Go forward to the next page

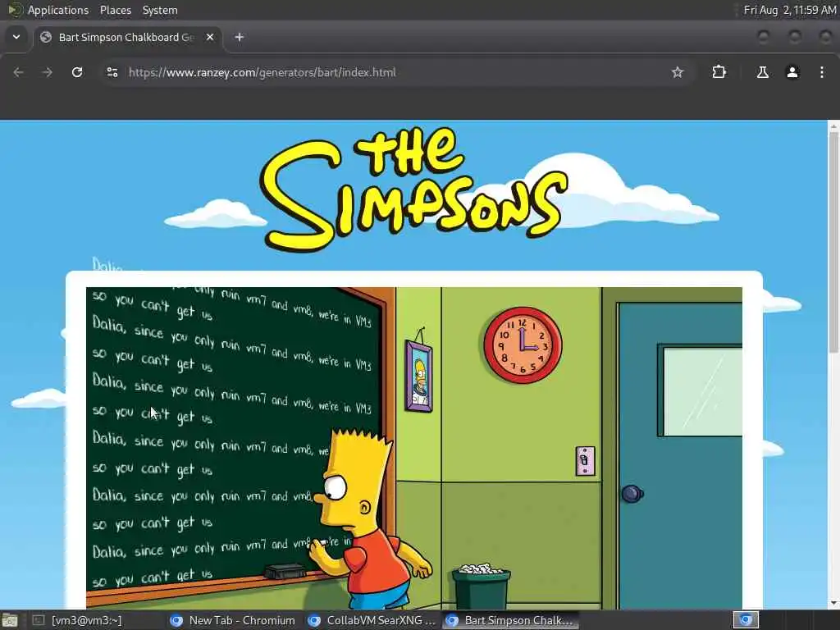(x=47, y=72)
